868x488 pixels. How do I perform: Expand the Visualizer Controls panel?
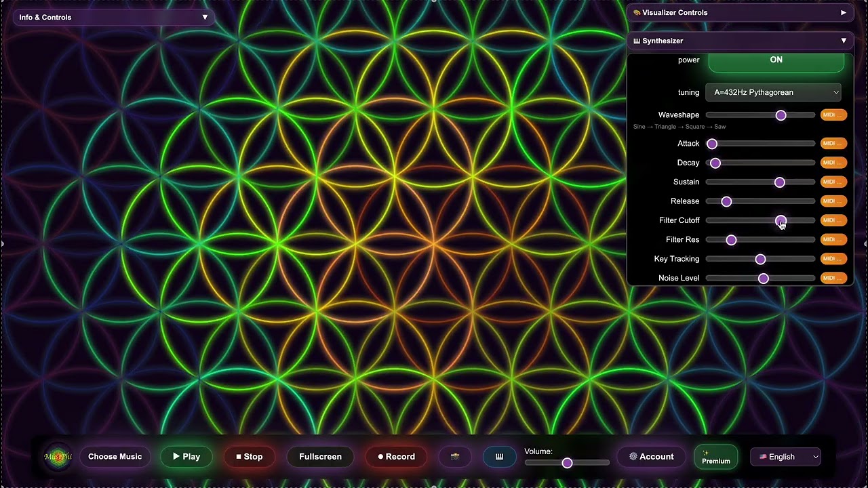(x=740, y=12)
